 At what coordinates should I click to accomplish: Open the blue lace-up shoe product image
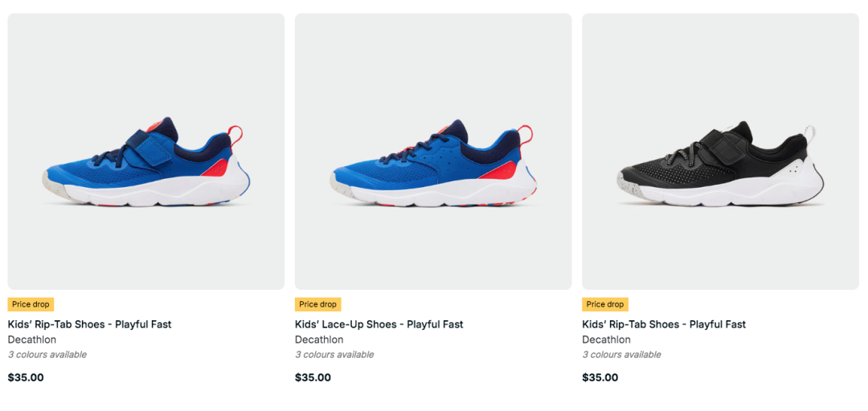tap(433, 152)
